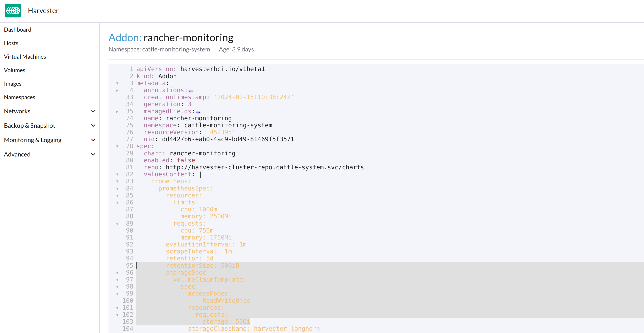Click 'retentionSize: 50GiB' line
Screen dimensions: 644x333
(202, 265)
